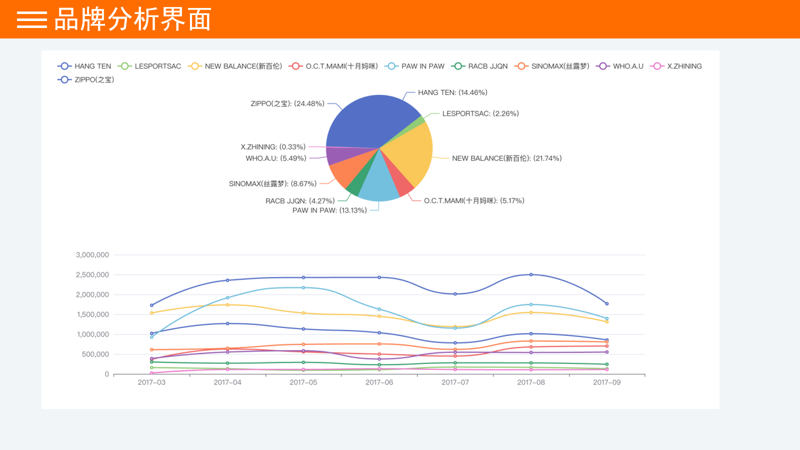Image resolution: width=800 pixels, height=450 pixels.
Task: Toggle ZIPPO legend series
Action: (86, 80)
